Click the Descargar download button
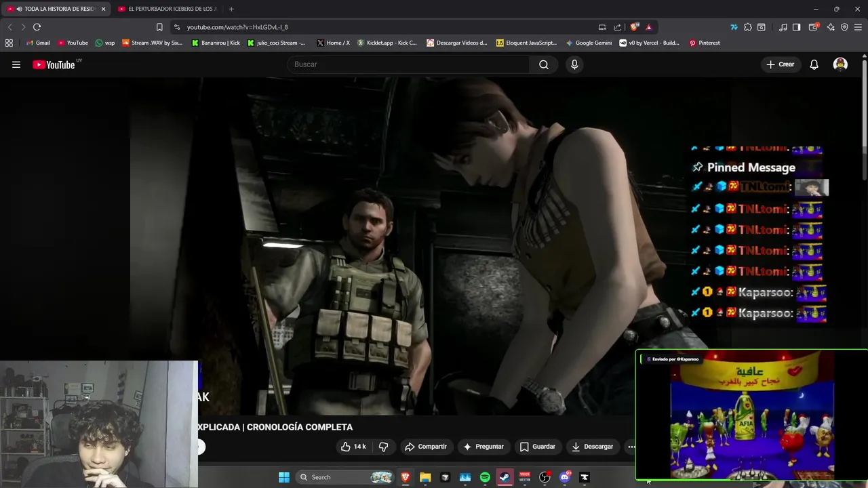This screenshot has height=488, width=868. pos(592,447)
